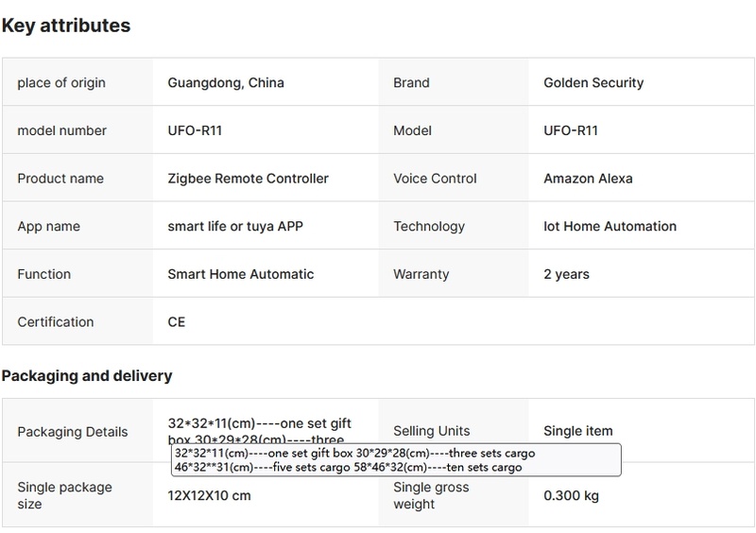Click the 12X12X10 cm package size
Screen dimensions: 756x533
tap(210, 496)
